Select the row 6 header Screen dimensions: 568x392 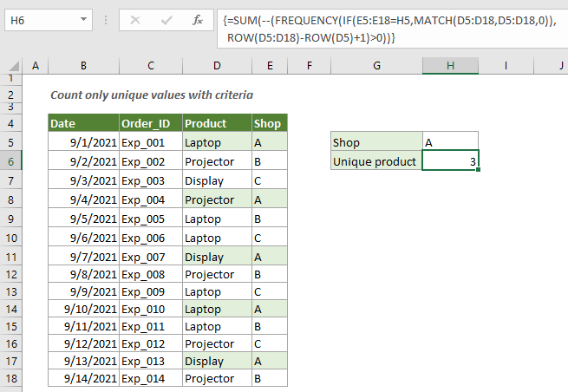pyautogui.click(x=11, y=161)
